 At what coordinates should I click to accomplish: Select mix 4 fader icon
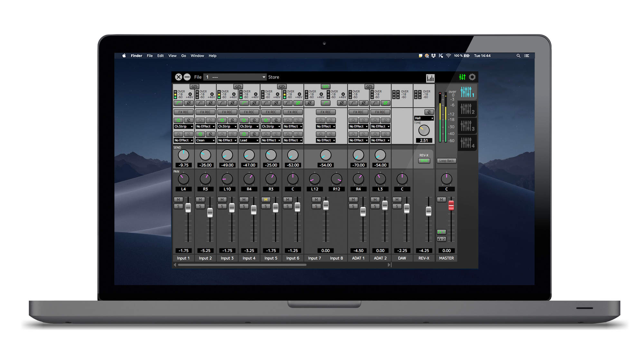467,143
